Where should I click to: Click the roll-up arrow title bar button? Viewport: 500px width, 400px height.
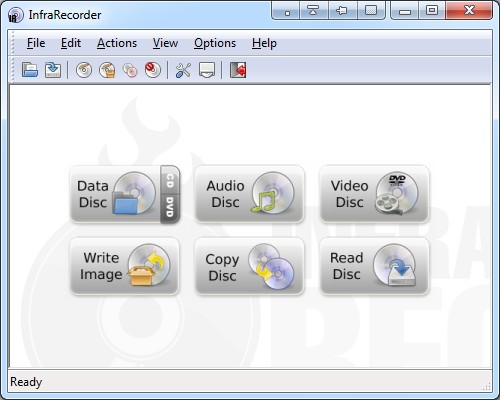(314, 11)
